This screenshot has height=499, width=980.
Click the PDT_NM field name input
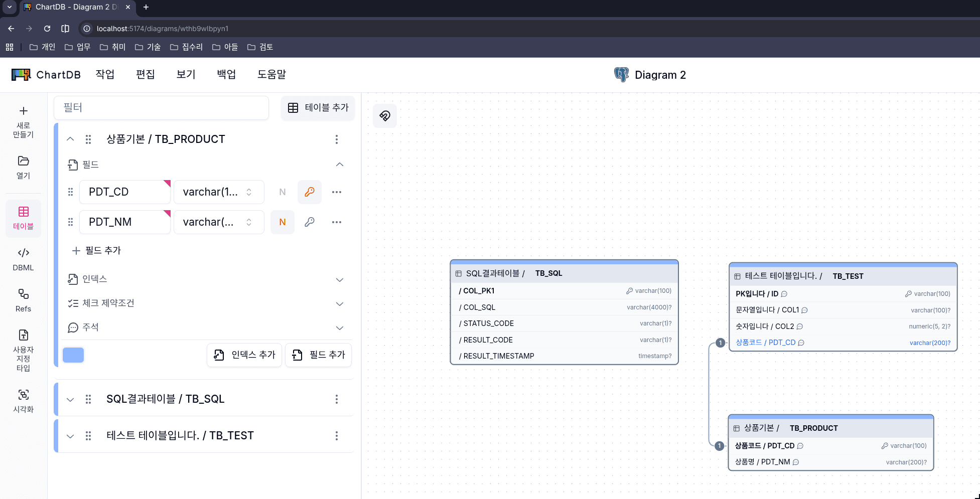(125, 222)
